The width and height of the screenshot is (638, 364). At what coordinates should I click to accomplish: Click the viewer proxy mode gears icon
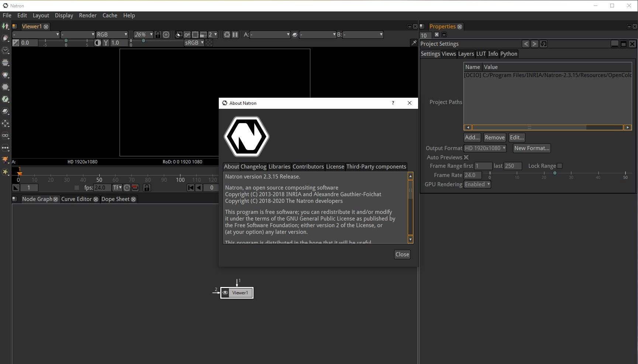point(187,35)
